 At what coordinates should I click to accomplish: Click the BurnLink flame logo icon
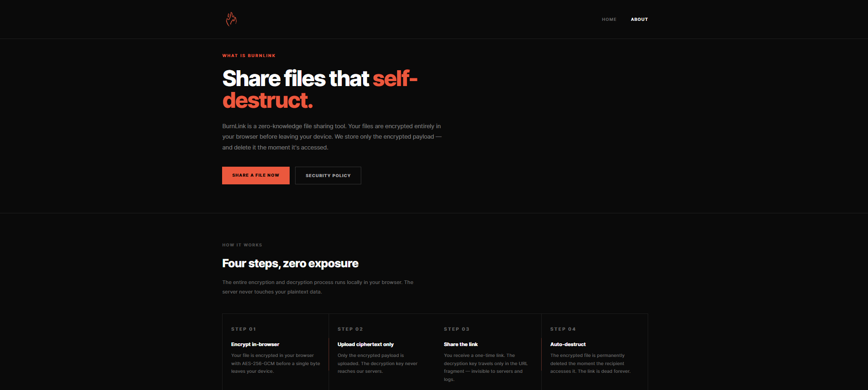pyautogui.click(x=231, y=19)
